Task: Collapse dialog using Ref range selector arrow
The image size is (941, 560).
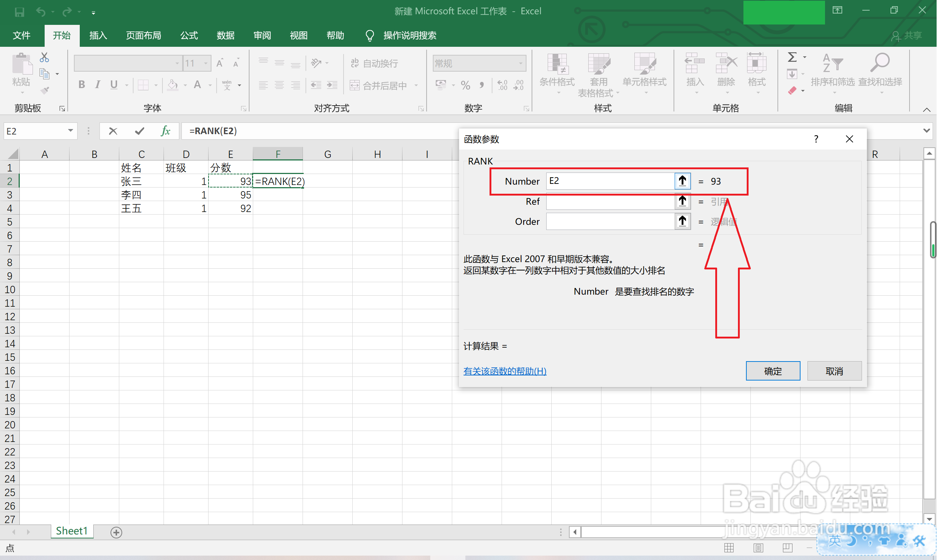Action: click(x=683, y=201)
